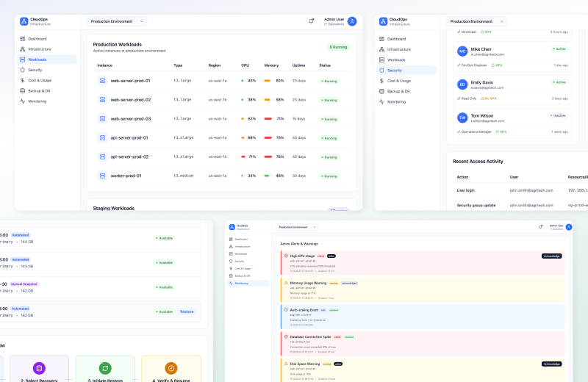Expand Production Environment dropdown in the Monitoring window

point(297,227)
